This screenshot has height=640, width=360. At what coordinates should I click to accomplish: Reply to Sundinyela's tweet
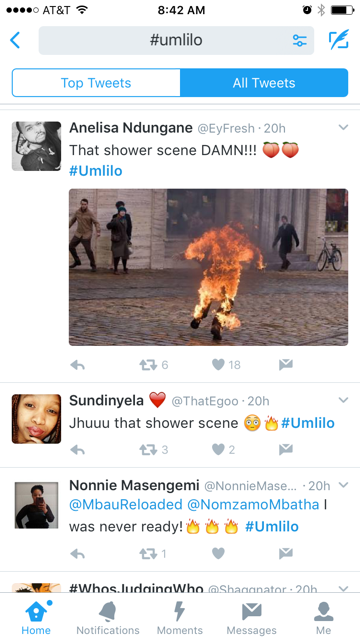pos(78,449)
